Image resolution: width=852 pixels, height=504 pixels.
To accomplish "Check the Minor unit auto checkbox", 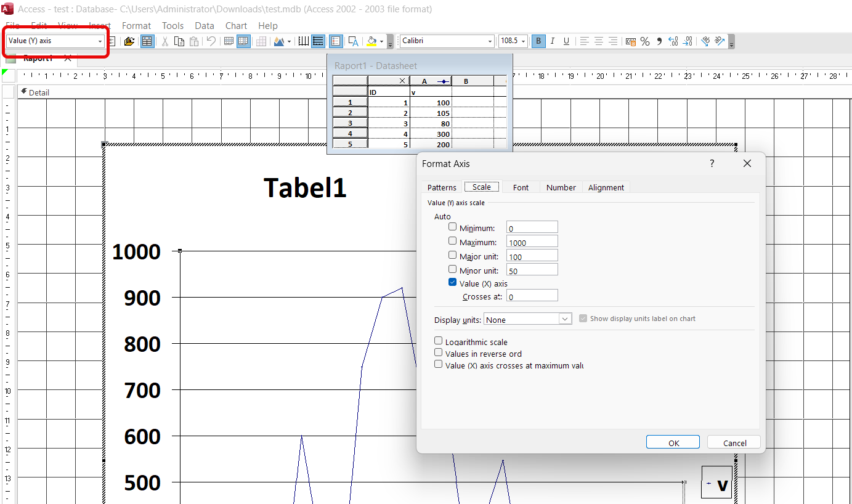I will pos(453,269).
